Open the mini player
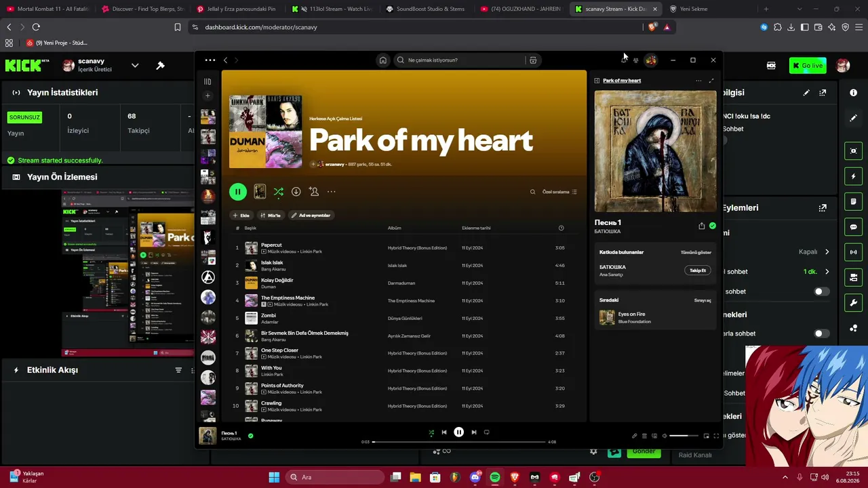This screenshot has width=868, height=488. point(706,436)
